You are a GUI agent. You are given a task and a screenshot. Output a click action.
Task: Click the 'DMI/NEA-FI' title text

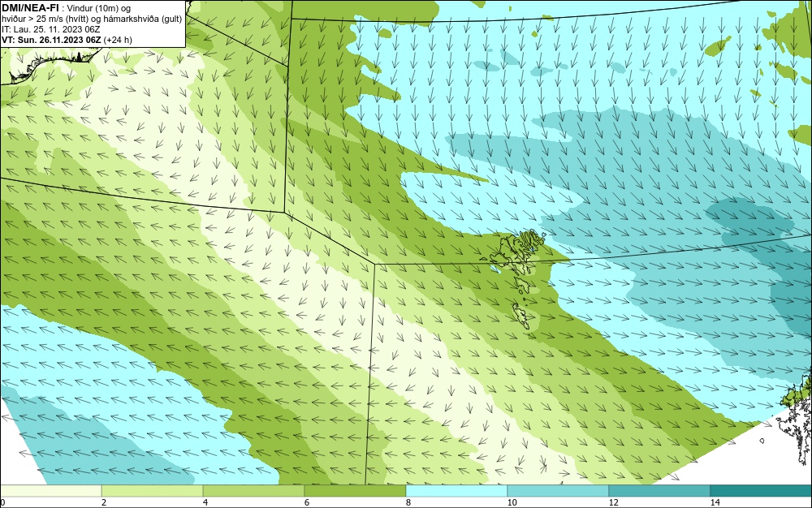coord(30,8)
